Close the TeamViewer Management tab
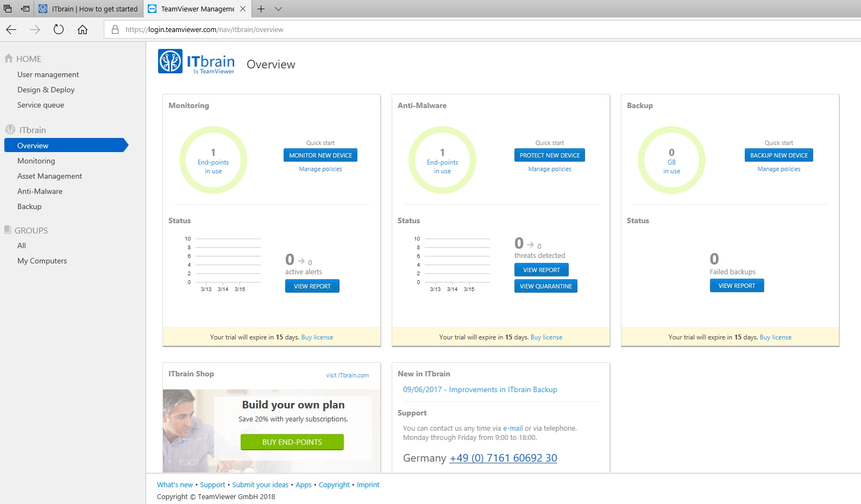Screen dimensions: 861x504 243,9
